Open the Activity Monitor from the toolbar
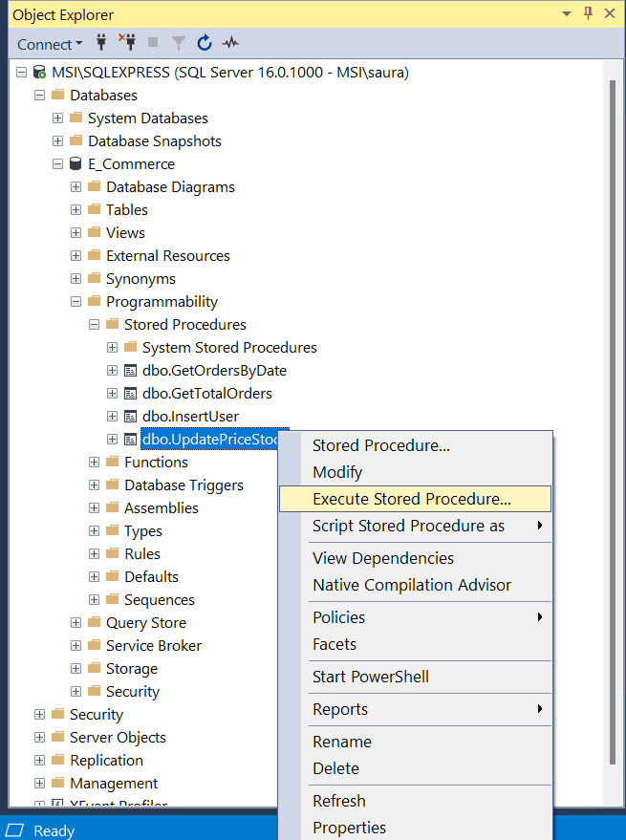 229,44
